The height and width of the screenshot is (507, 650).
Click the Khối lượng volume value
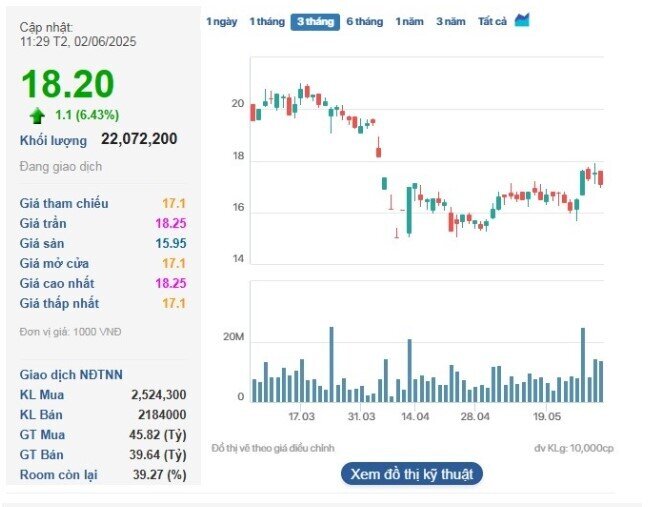[x=139, y=139]
